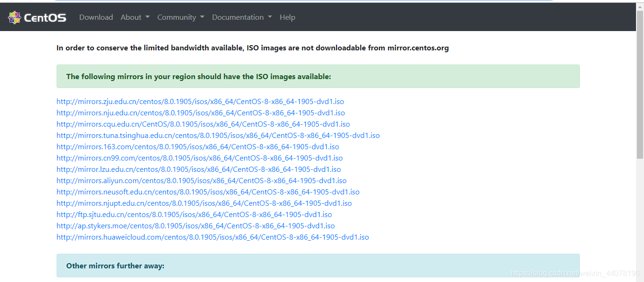The height and width of the screenshot is (282, 644).
Task: Open the Download page
Action: click(96, 17)
